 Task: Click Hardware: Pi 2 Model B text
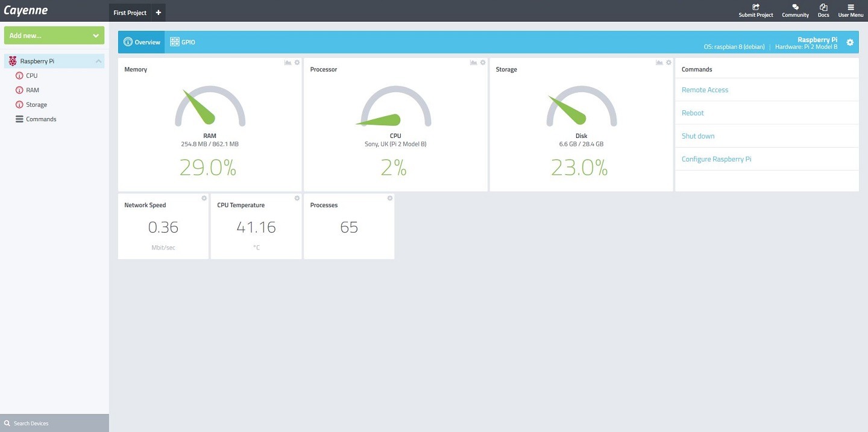(x=806, y=46)
